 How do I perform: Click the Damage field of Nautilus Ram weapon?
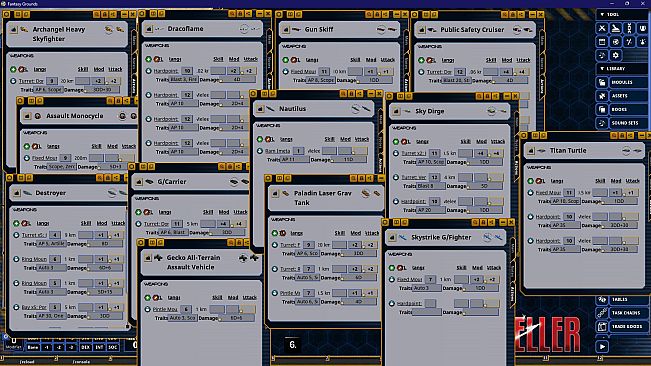point(348,160)
